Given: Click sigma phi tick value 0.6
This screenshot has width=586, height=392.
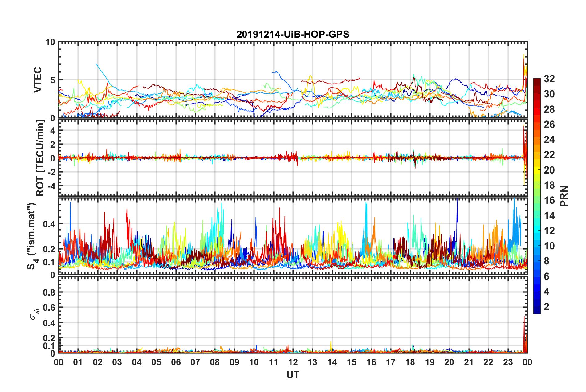Looking at the screenshot, I should (49, 308).
